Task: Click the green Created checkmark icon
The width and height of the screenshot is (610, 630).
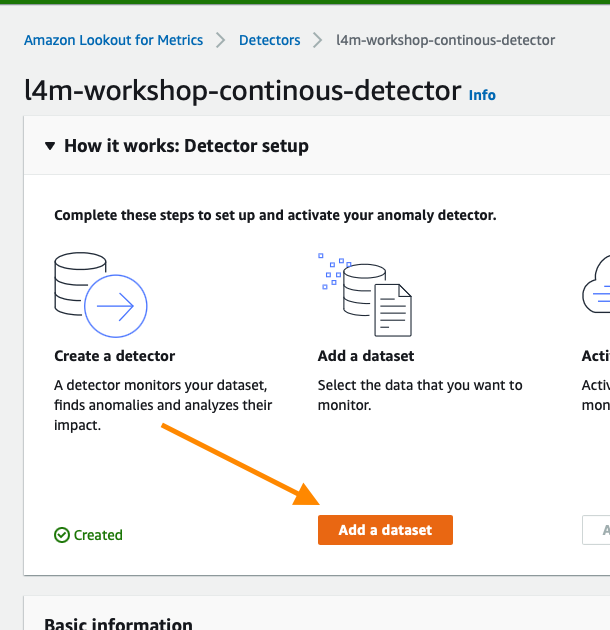Action: tap(62, 535)
